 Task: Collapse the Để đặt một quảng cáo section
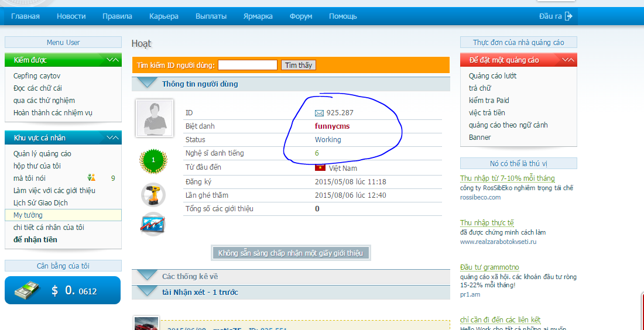click(x=568, y=60)
